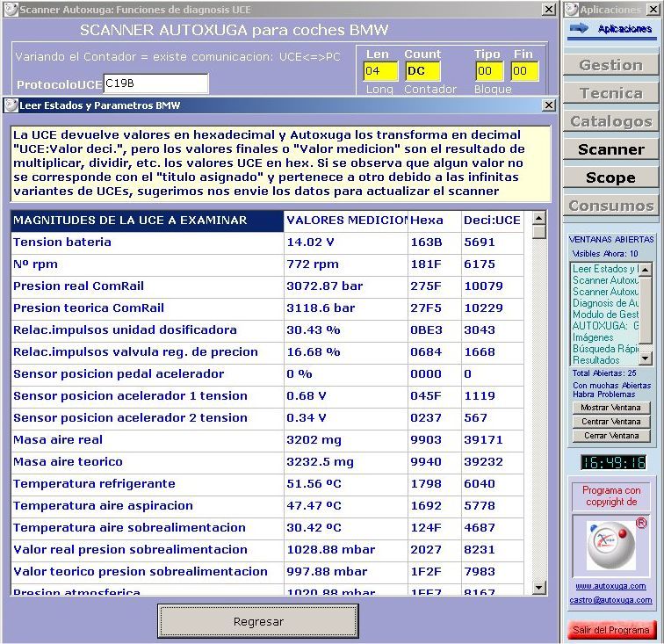Click the 'Hexa' column header
The image size is (664, 644).
coord(435,221)
